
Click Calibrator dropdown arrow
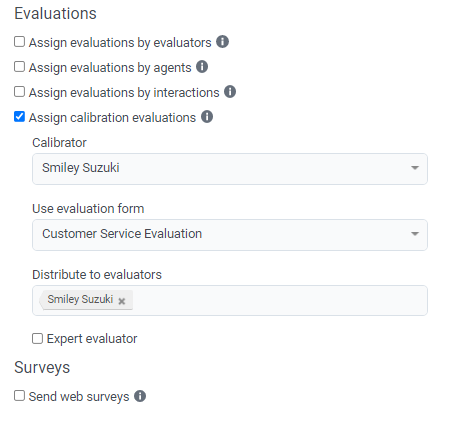[415, 168]
